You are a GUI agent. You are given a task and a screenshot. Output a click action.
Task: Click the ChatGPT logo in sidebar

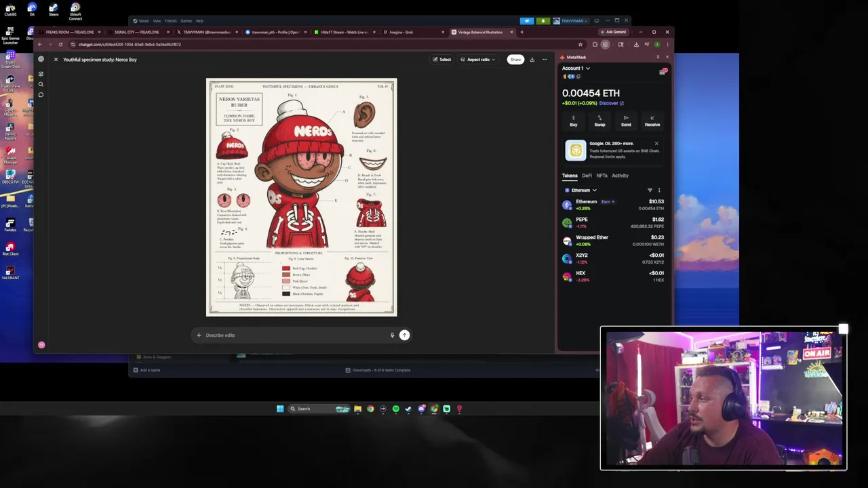point(41,60)
